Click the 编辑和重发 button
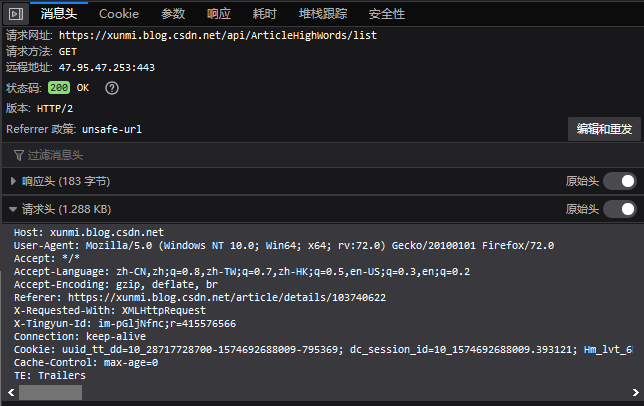This screenshot has height=406, width=644. pyautogui.click(x=604, y=129)
